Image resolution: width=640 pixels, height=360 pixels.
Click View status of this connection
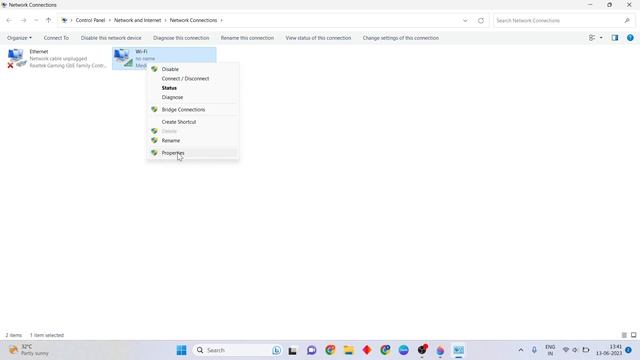[318, 38]
